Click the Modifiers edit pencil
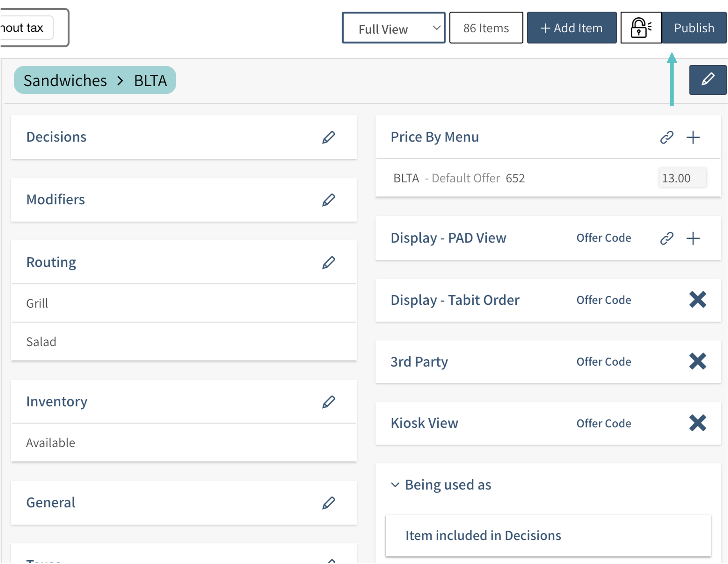This screenshot has height=564, width=728. point(328,200)
